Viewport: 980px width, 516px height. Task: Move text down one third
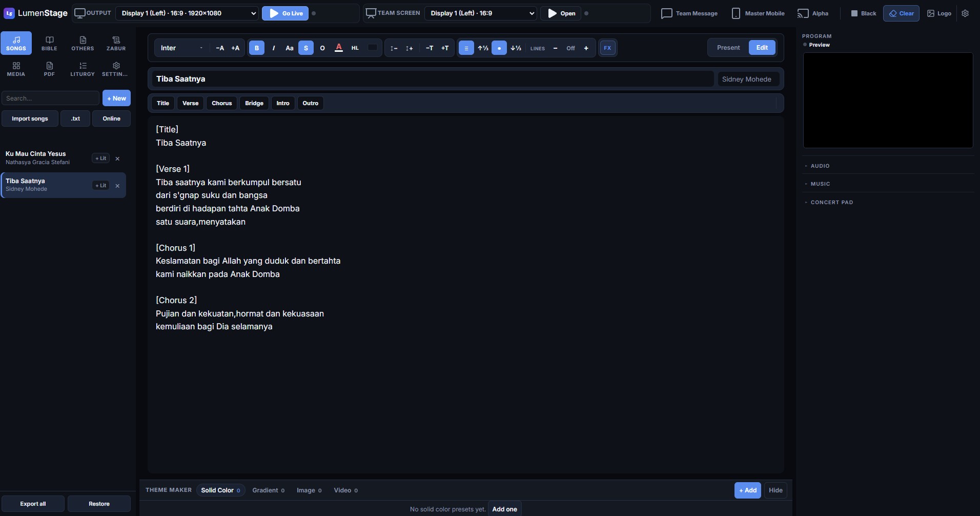pyautogui.click(x=516, y=48)
